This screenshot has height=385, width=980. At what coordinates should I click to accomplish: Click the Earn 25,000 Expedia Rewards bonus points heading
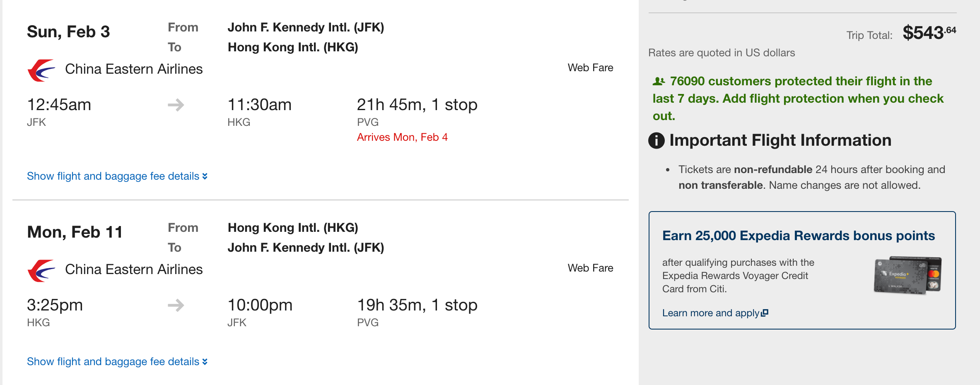click(x=798, y=236)
